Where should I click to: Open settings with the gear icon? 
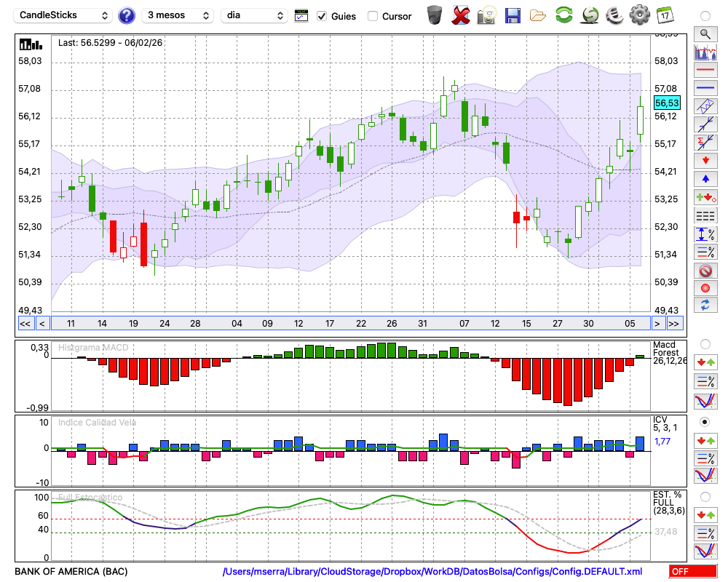640,15
